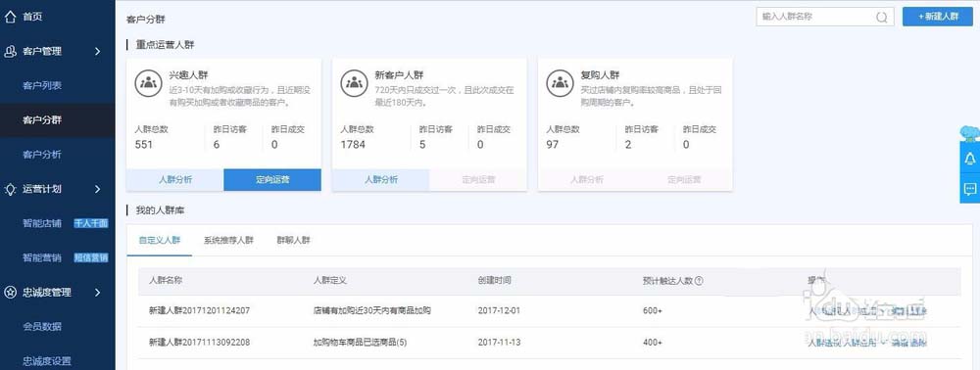Open 智能营销 in the sidebar

(x=42, y=257)
